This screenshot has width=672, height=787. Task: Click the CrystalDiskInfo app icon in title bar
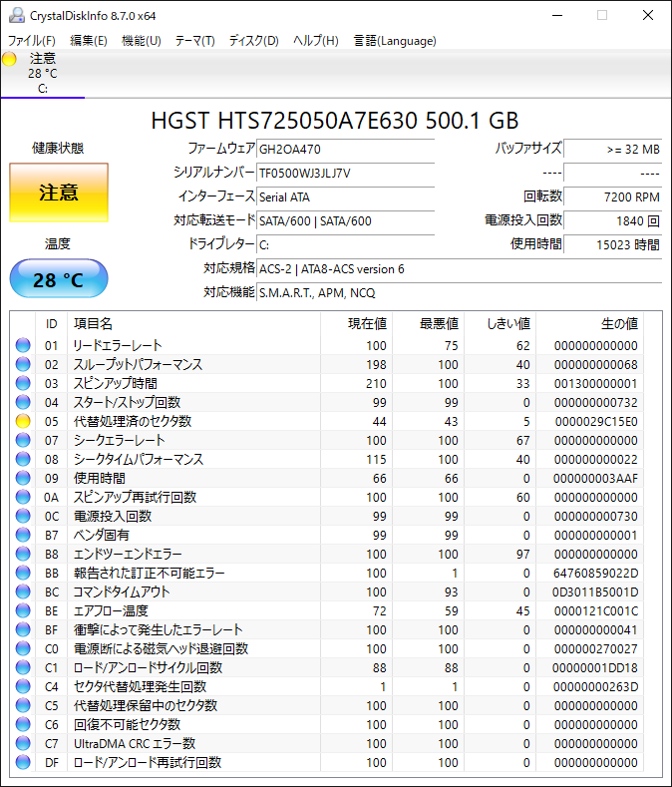16,16
